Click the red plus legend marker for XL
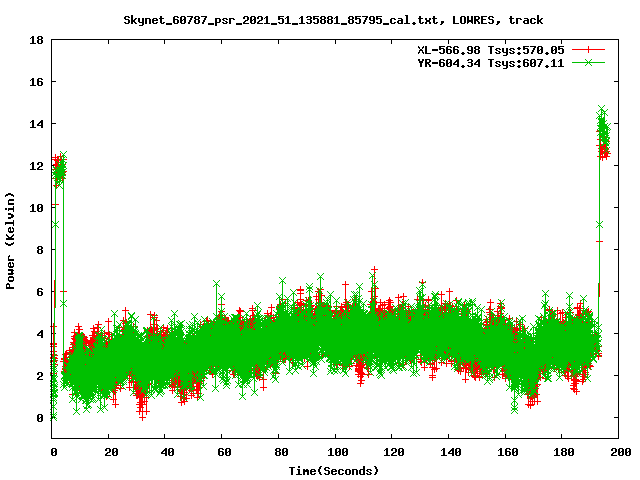The image size is (640, 480). click(588, 50)
